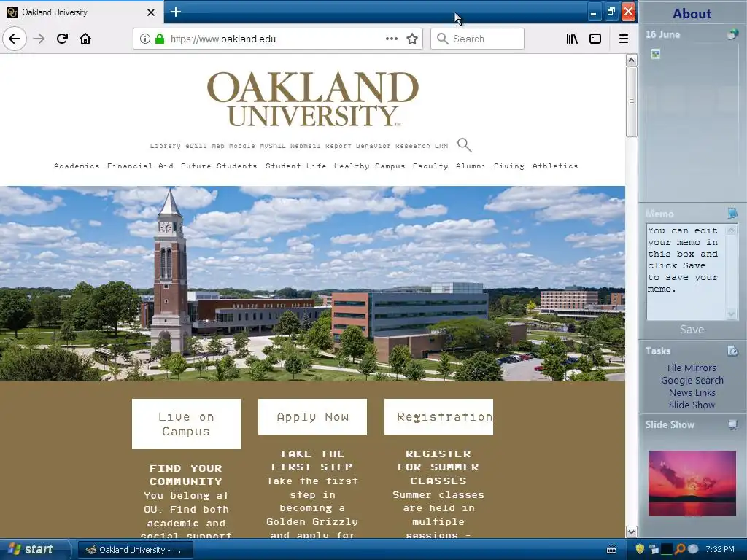747x560 pixels.
Task: Click the forward navigation arrow
Action: point(39,39)
